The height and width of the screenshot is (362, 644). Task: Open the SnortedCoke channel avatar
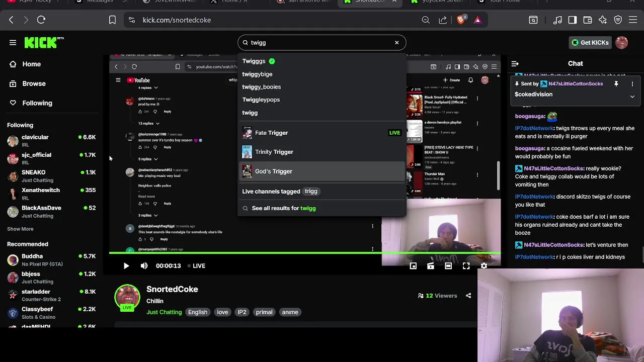click(x=127, y=297)
